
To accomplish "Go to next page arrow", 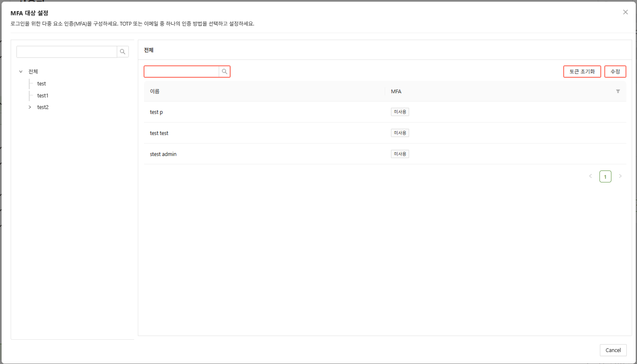I will click(620, 176).
